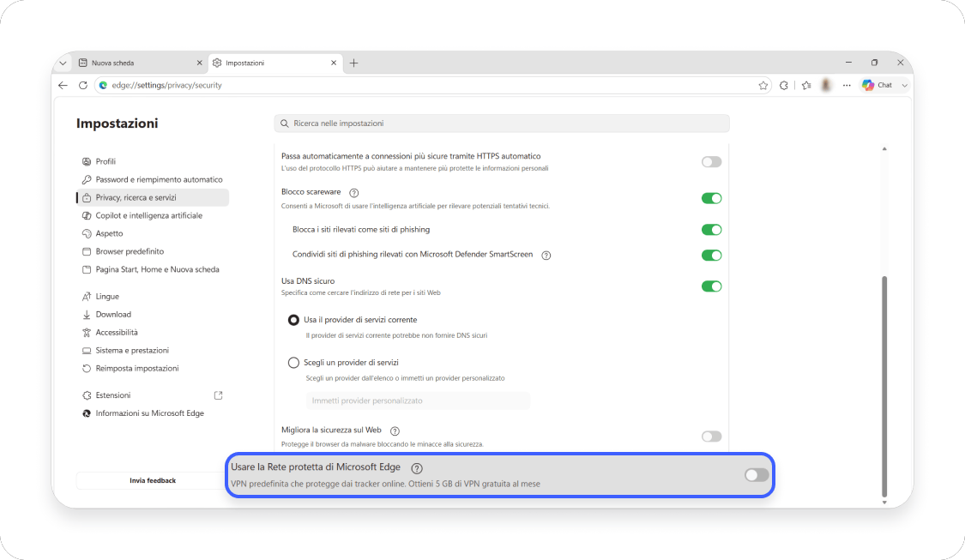Click external-link icon beside Estensioni

click(x=218, y=395)
